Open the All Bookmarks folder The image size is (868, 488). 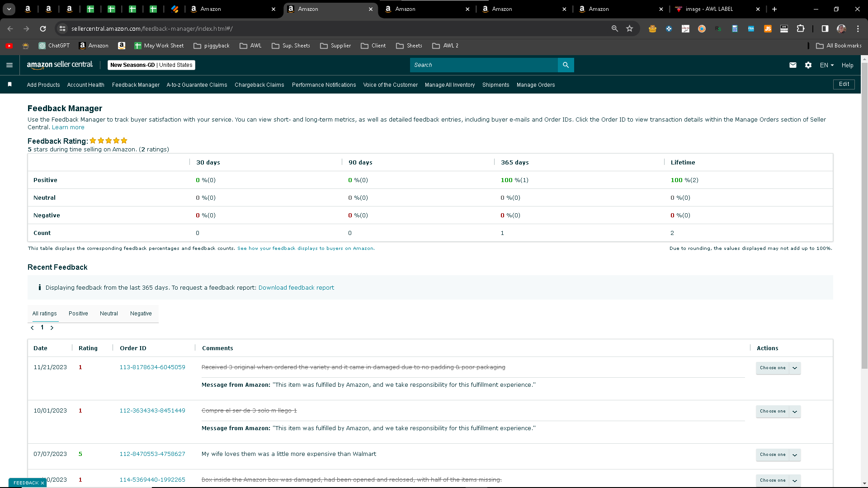[839, 46]
